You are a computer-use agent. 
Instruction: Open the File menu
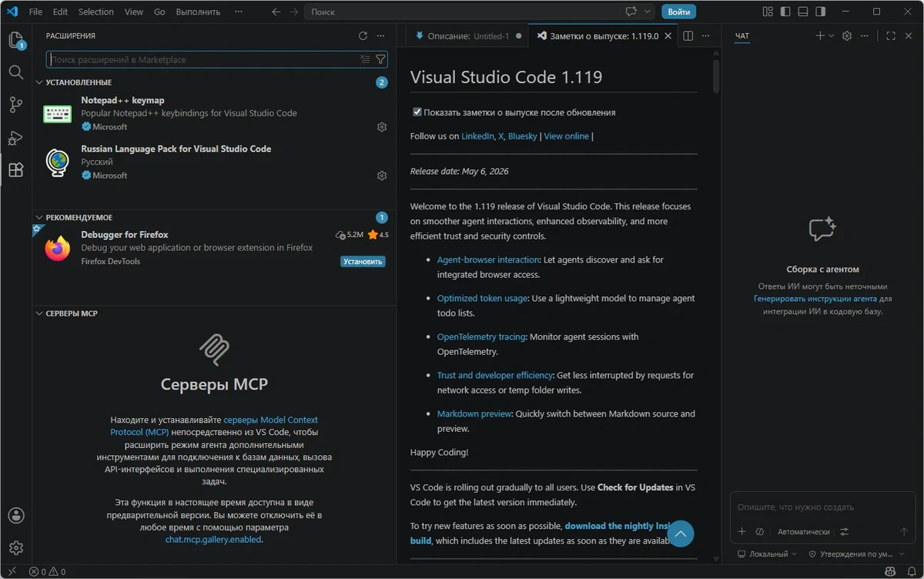[x=35, y=12]
